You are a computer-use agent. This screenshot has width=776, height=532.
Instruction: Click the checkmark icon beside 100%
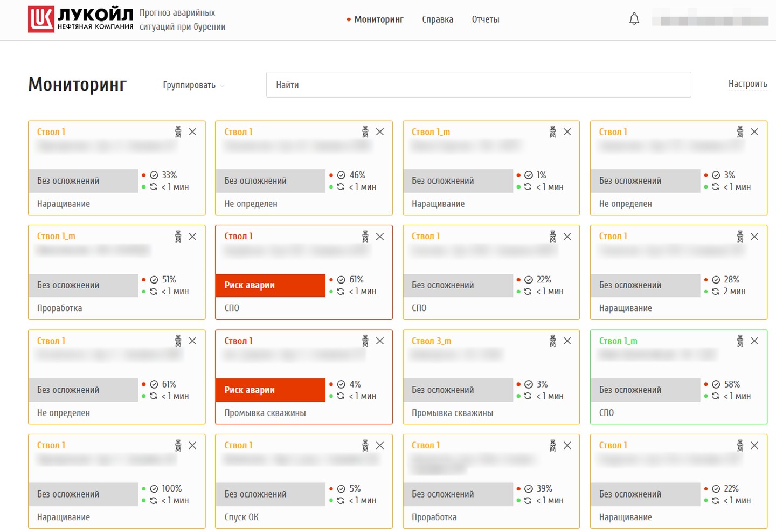pyautogui.click(x=154, y=489)
